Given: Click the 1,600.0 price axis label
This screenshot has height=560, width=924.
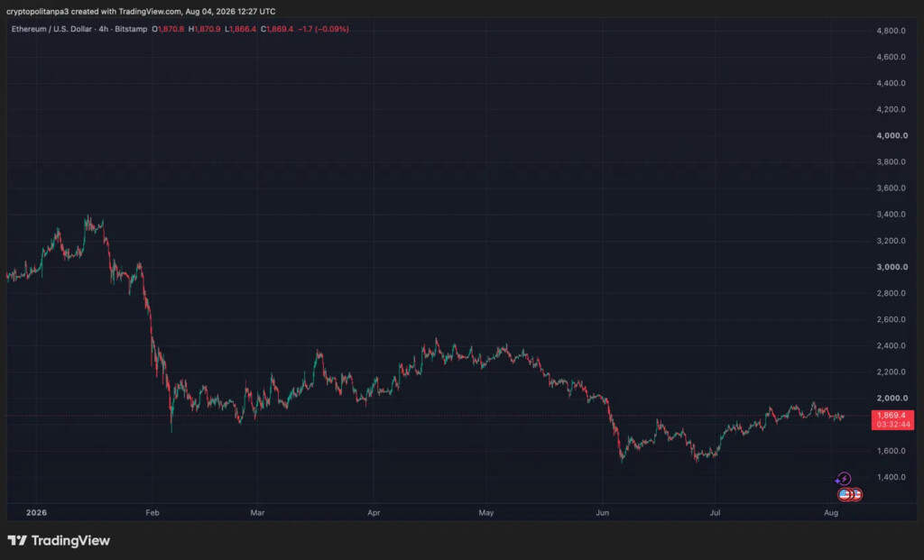Looking at the screenshot, I should [891, 451].
